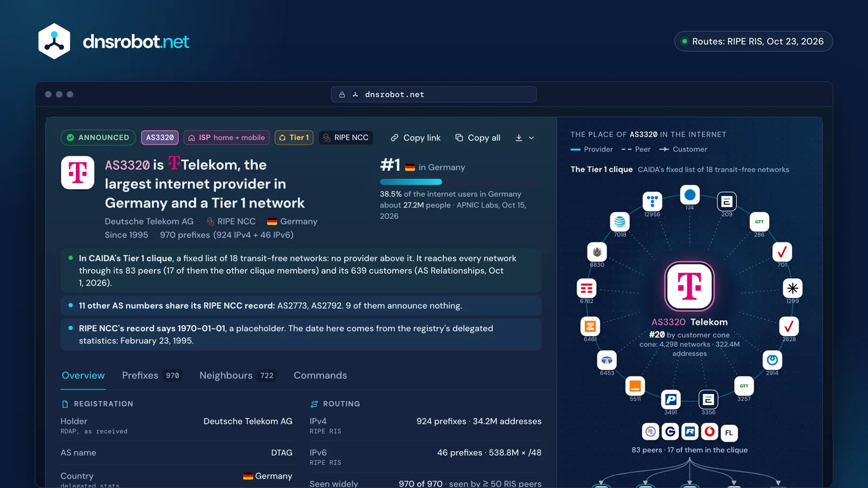This screenshot has height=488, width=868.
Task: Select the AS 6762 red-lines node
Action: (x=586, y=288)
